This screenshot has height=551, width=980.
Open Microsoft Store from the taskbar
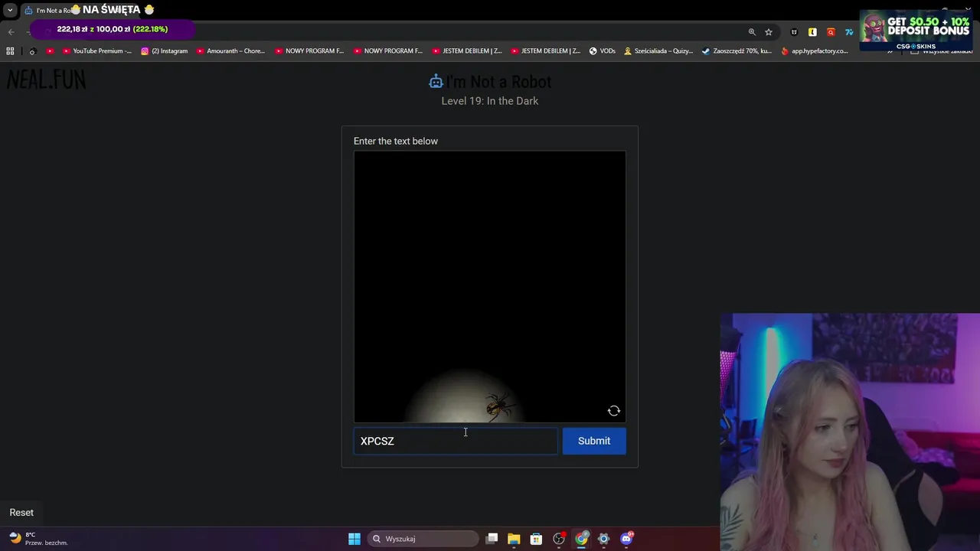tap(536, 539)
